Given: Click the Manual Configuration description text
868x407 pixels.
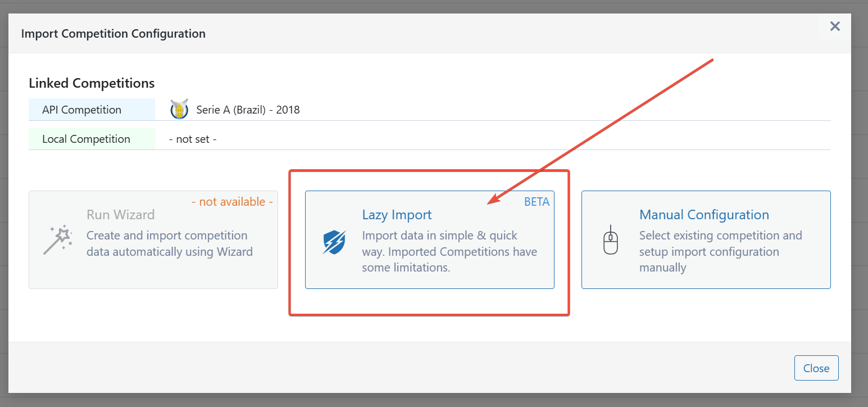Looking at the screenshot, I should point(720,251).
